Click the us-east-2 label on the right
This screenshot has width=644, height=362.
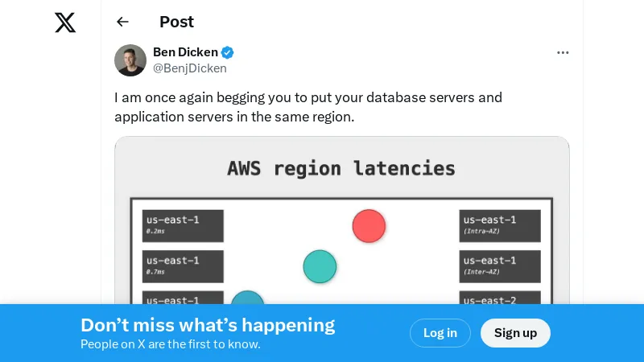point(500,298)
